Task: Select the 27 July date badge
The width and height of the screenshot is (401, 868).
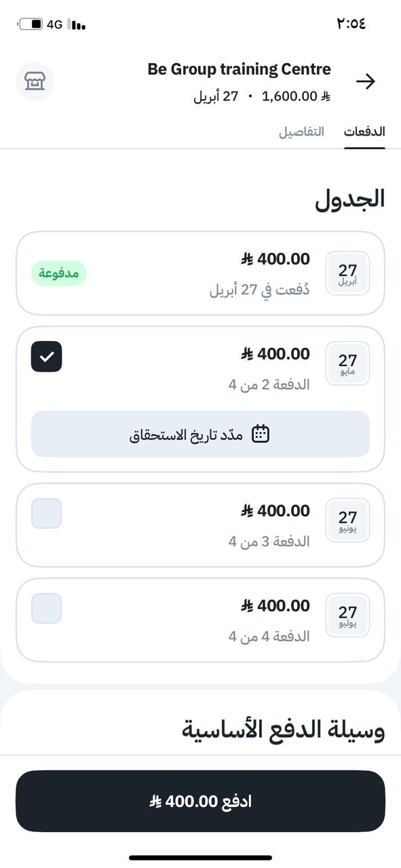Action: tap(347, 615)
